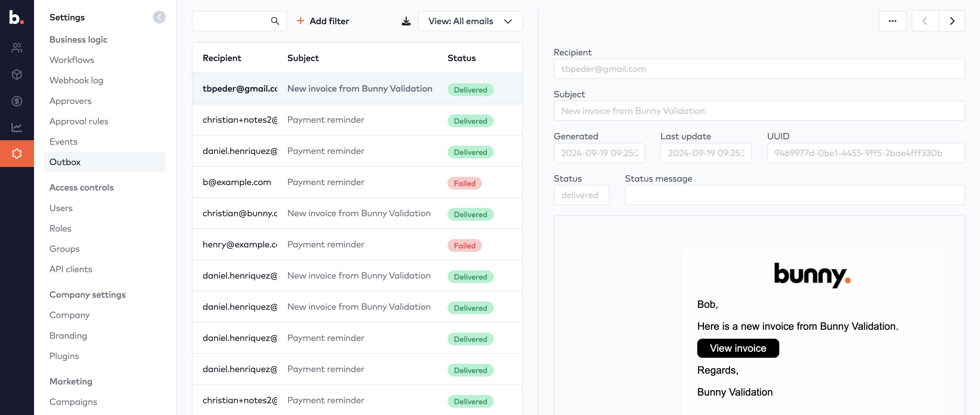Select the henry@example.com email row
980x415 pixels.
[357, 245]
